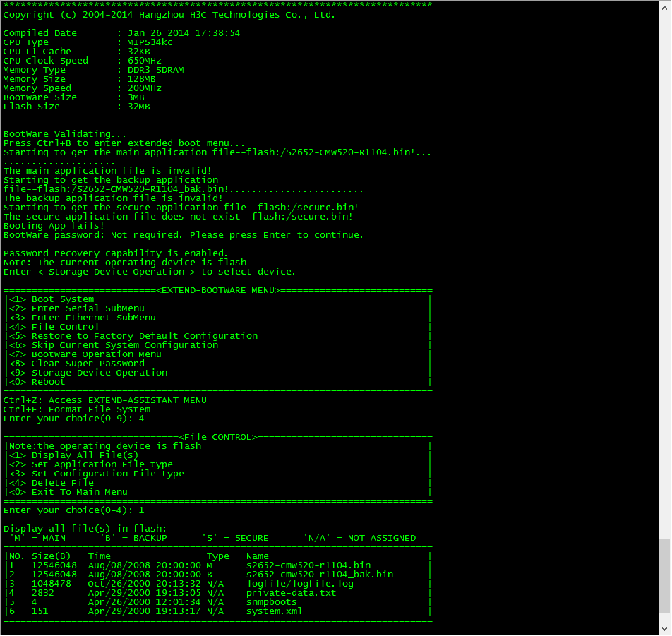Click the scrollbar down arrow

(x=665, y=628)
